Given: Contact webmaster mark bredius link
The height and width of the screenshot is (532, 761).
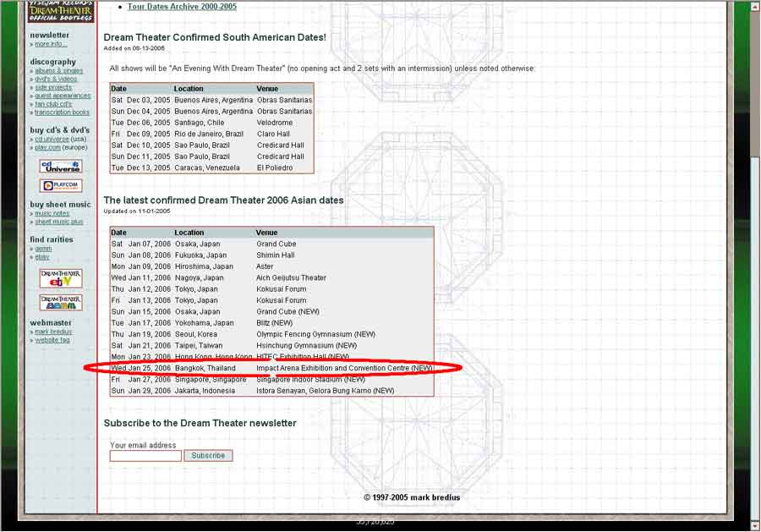Looking at the screenshot, I should coord(53,332).
